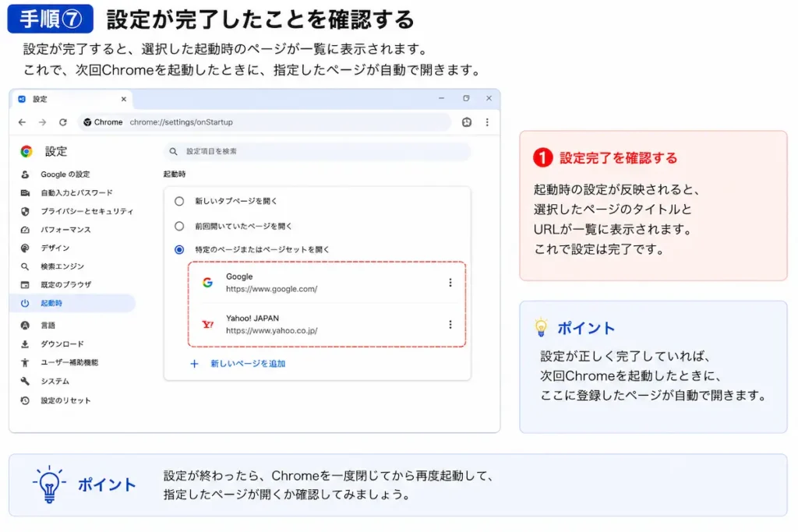Open Google の設定 in sidebar

(65, 174)
